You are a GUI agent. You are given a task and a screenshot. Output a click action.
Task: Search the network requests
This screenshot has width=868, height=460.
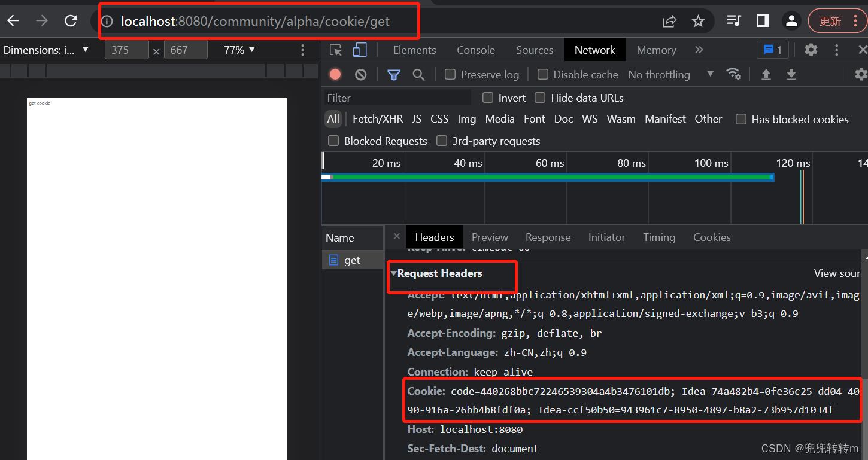[418, 74]
